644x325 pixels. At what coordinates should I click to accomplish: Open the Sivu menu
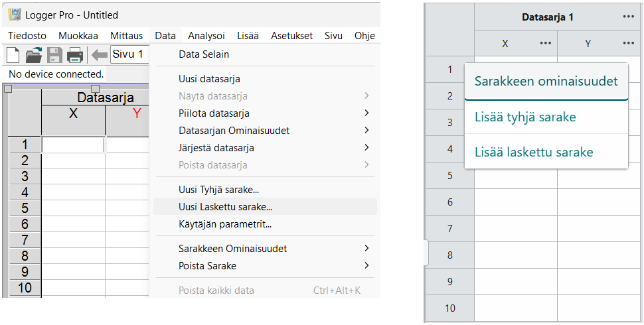pyautogui.click(x=333, y=36)
